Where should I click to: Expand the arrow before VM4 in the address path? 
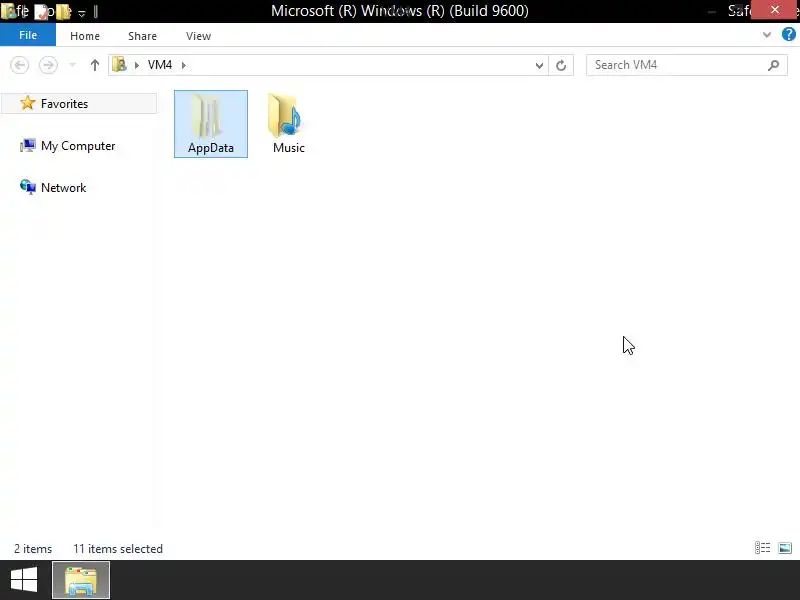point(137,65)
